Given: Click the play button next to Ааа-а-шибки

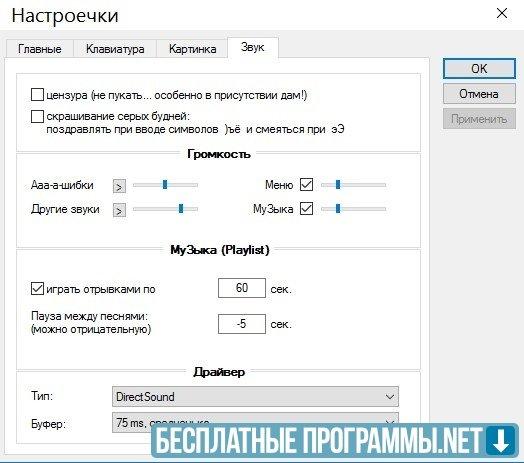Looking at the screenshot, I should click(x=119, y=186).
